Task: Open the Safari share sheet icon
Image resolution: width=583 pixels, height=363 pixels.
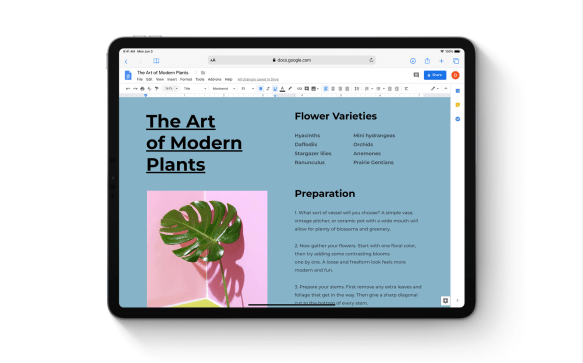Action: 427,61
